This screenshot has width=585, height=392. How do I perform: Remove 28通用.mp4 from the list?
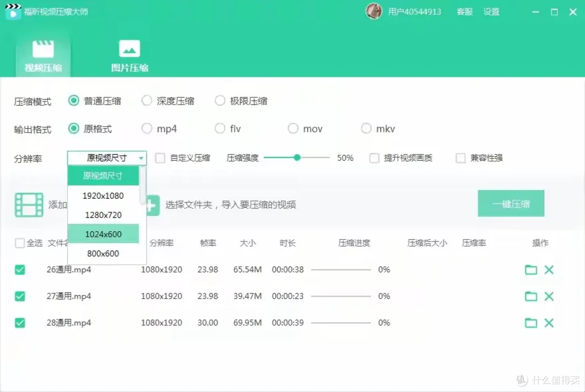[x=549, y=323]
